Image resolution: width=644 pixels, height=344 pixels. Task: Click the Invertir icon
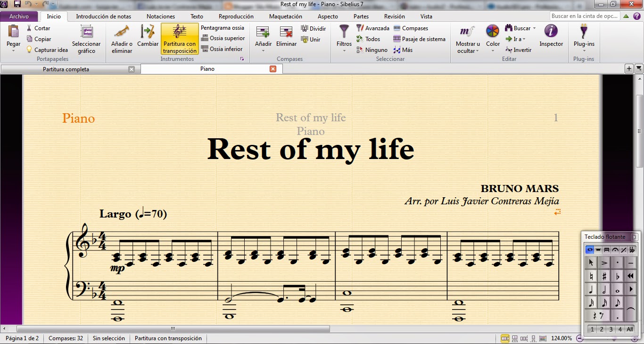click(509, 50)
